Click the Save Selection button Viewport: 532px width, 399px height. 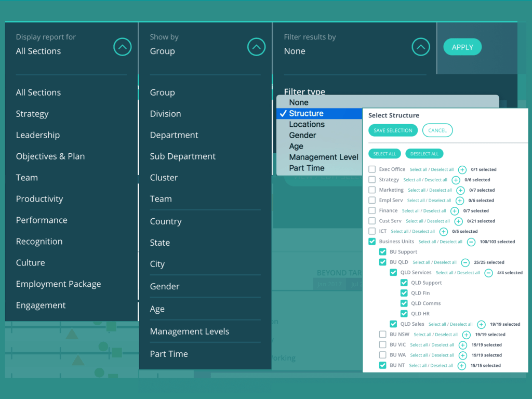click(393, 130)
